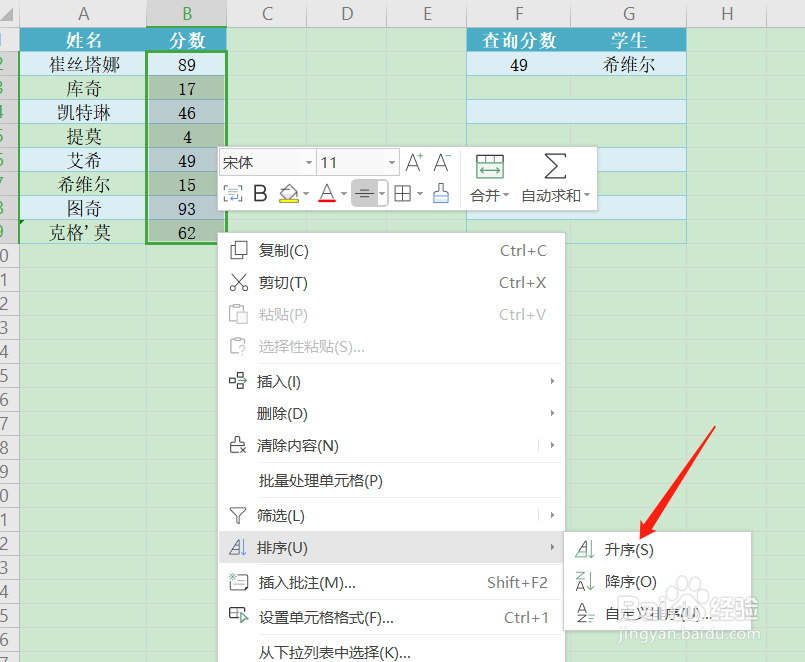Click the insert icon beside 插入(I)
This screenshot has height=662, width=805.
pyautogui.click(x=238, y=381)
